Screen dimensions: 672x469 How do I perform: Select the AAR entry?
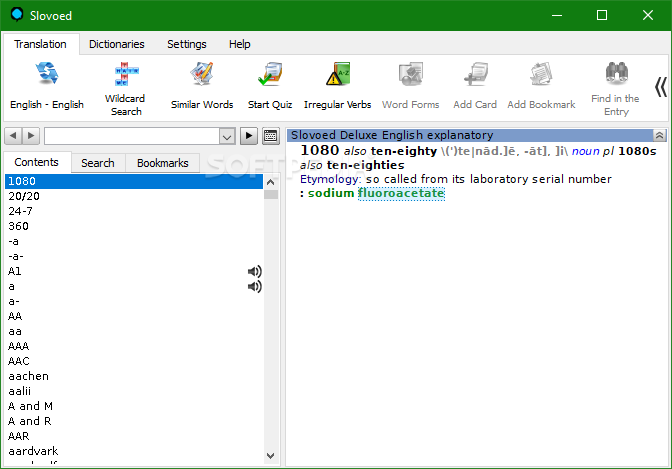tap(134, 436)
